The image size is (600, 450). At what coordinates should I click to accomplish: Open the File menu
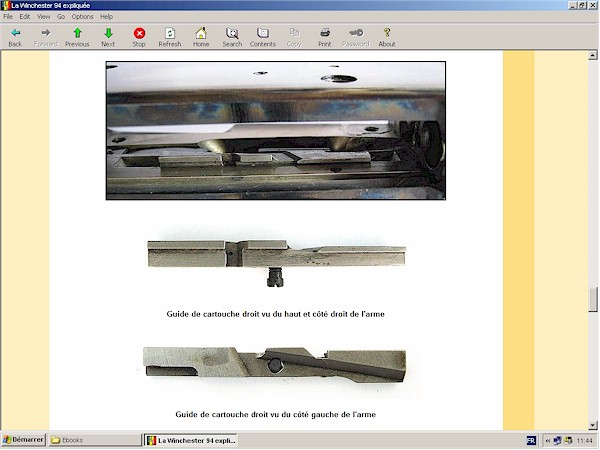coord(8,17)
